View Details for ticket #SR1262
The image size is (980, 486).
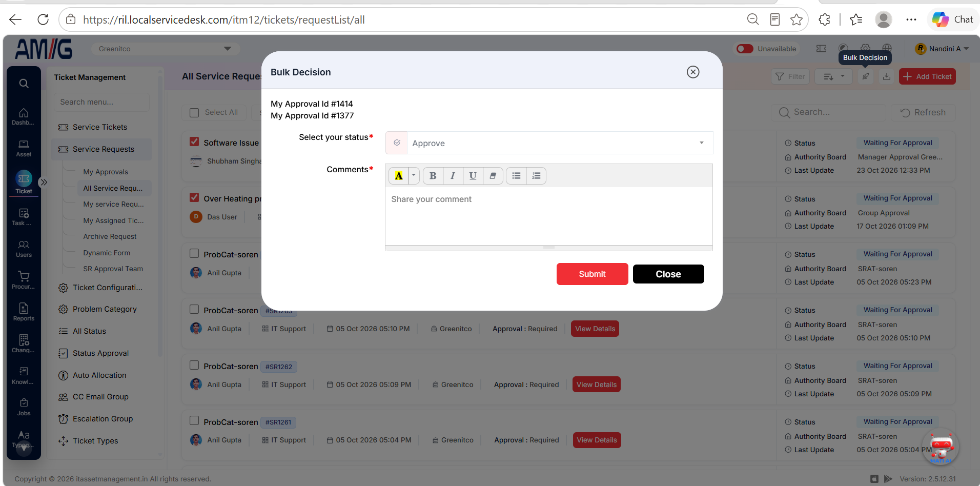(597, 384)
